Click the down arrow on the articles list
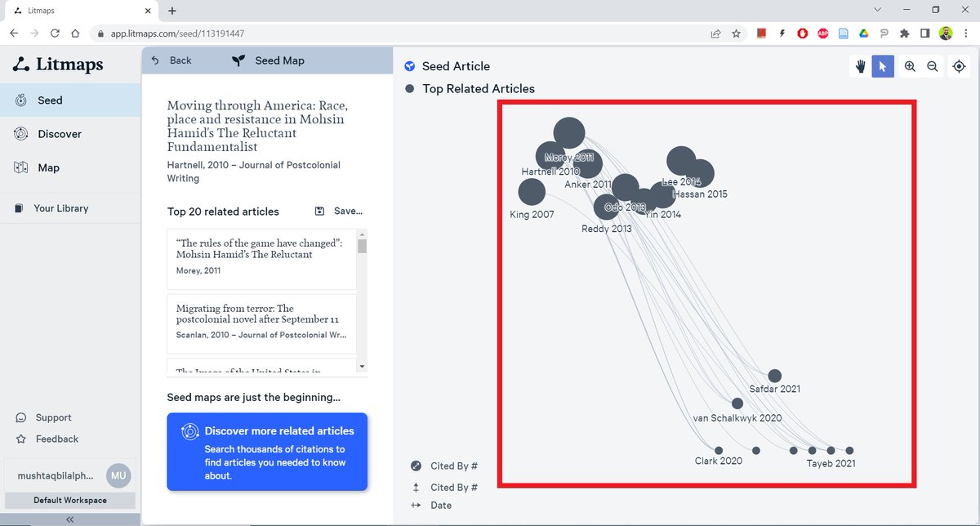 (x=361, y=366)
